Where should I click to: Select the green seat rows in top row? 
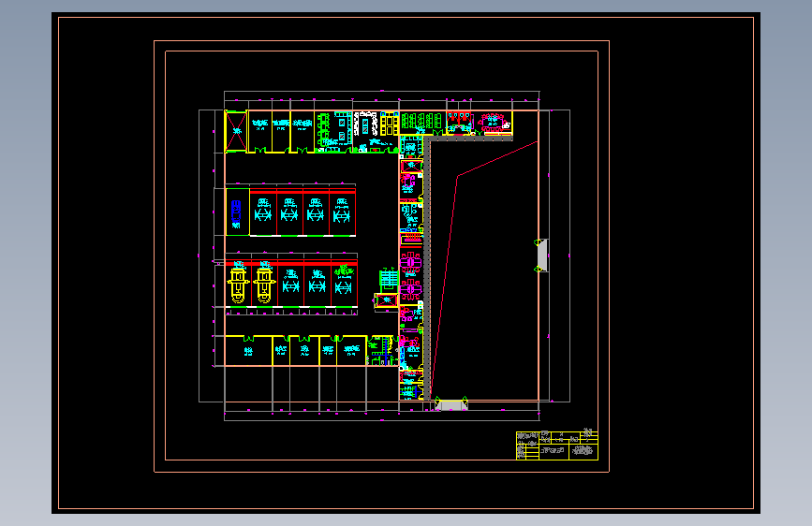[421, 121]
